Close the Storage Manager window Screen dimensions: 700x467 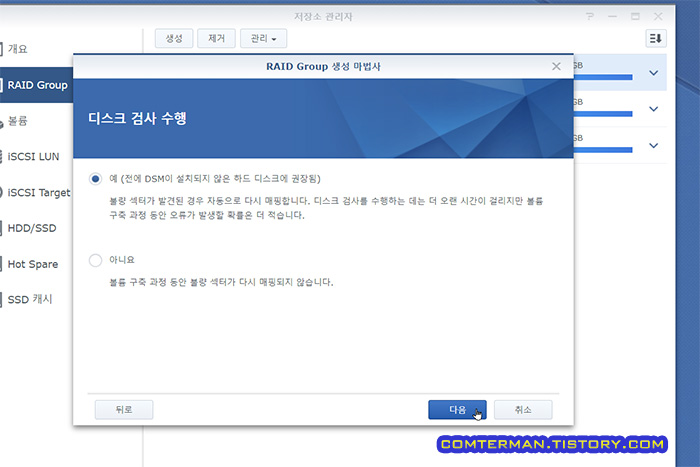click(658, 17)
